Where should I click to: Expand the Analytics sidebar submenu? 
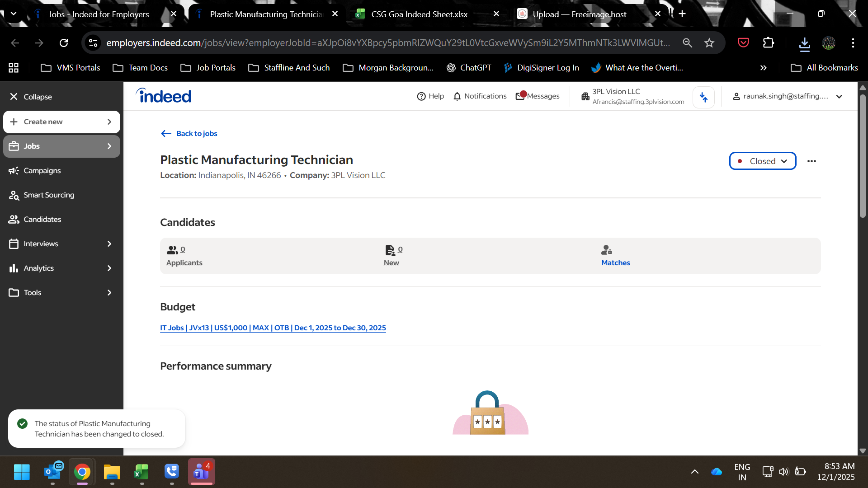(109, 268)
